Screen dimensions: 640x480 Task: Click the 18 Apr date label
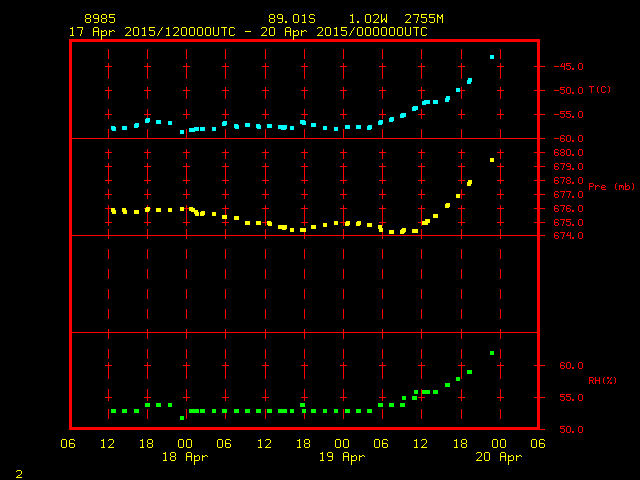coord(185,457)
